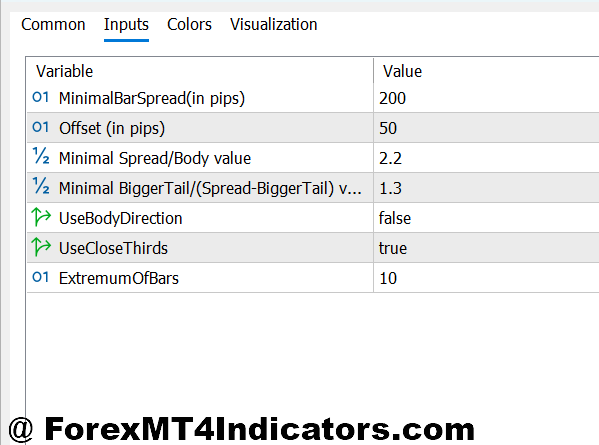Click the fraction icon beside Minimal Spread/Body value
This screenshot has height=445, width=599.
41,156
